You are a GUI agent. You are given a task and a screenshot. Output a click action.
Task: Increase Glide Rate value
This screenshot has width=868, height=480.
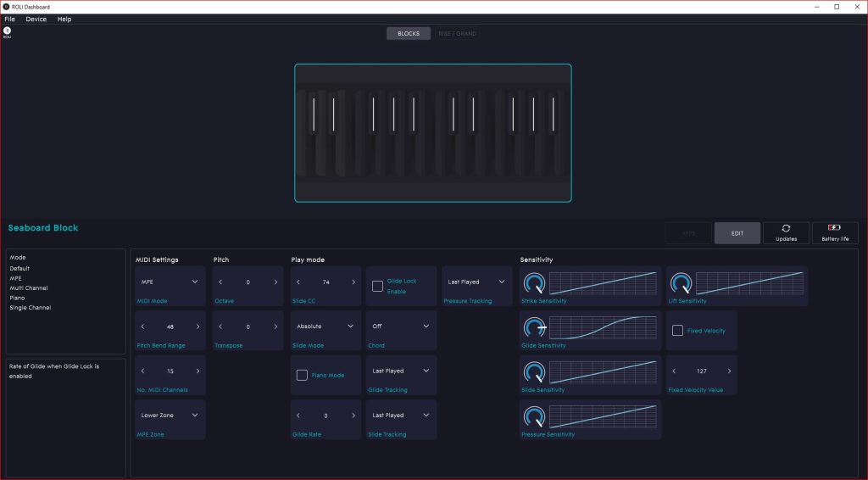[x=353, y=416]
